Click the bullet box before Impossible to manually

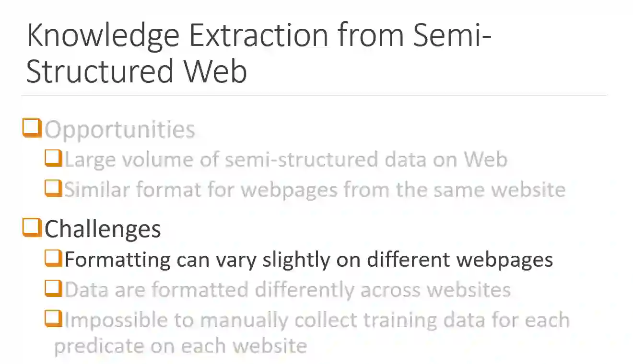click(x=53, y=318)
